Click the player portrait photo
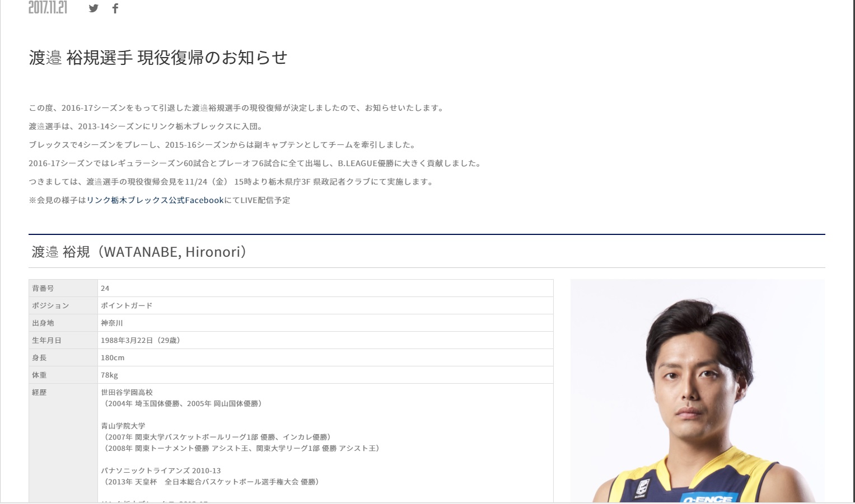Screen dimensions: 855x504 pos(697,390)
